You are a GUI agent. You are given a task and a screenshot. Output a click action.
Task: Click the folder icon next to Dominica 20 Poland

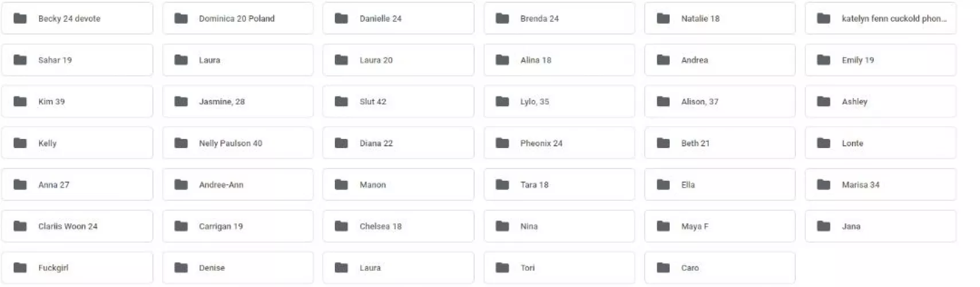(x=181, y=18)
